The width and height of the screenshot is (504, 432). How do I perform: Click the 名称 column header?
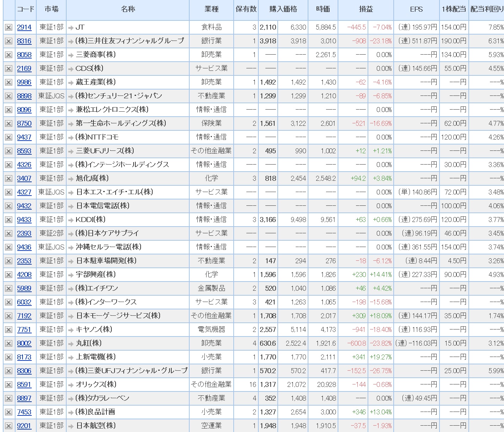pyautogui.click(x=128, y=9)
